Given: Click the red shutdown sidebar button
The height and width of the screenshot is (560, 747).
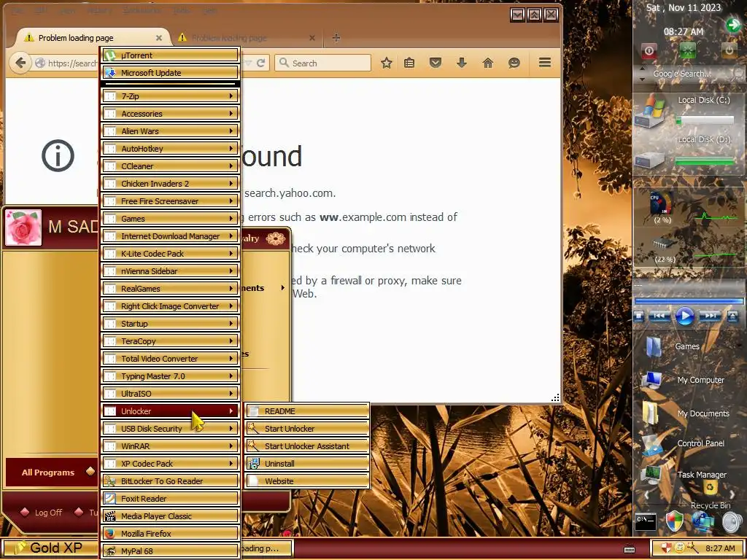Looking at the screenshot, I should pyautogui.click(x=649, y=50).
